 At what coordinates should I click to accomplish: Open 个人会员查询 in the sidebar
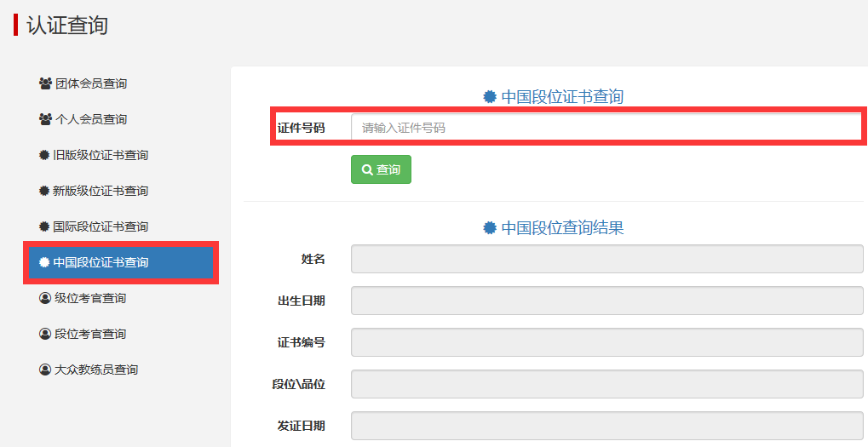[83, 119]
